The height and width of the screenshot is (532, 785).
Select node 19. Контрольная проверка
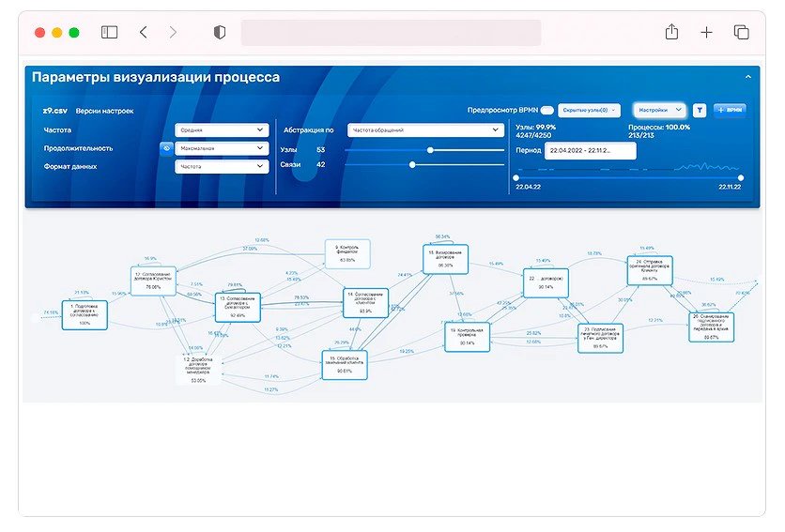click(467, 337)
